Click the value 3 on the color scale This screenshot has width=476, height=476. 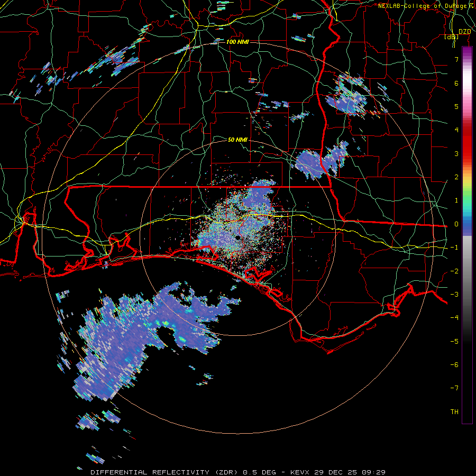(x=456, y=153)
